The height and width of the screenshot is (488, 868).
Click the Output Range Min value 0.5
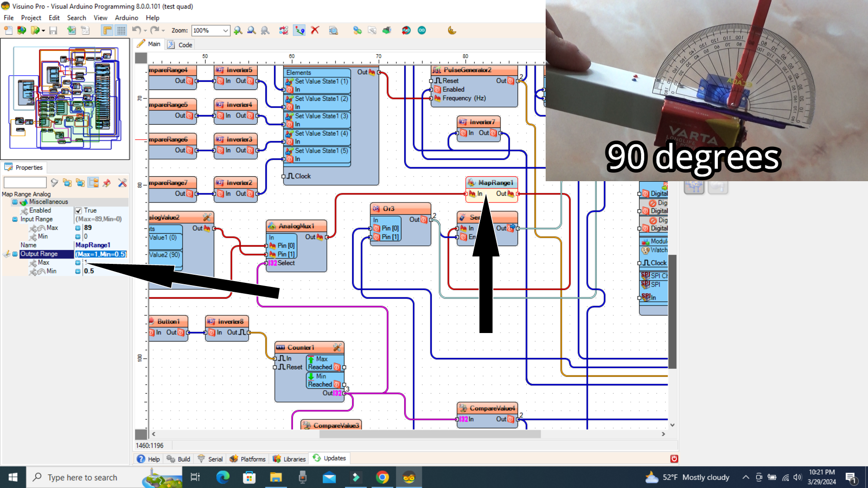pyautogui.click(x=89, y=271)
